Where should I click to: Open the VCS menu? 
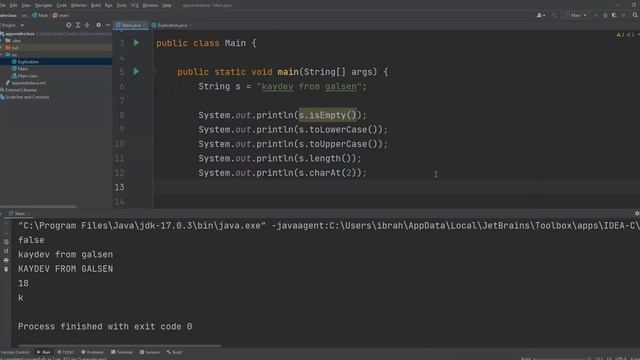tap(135, 5)
